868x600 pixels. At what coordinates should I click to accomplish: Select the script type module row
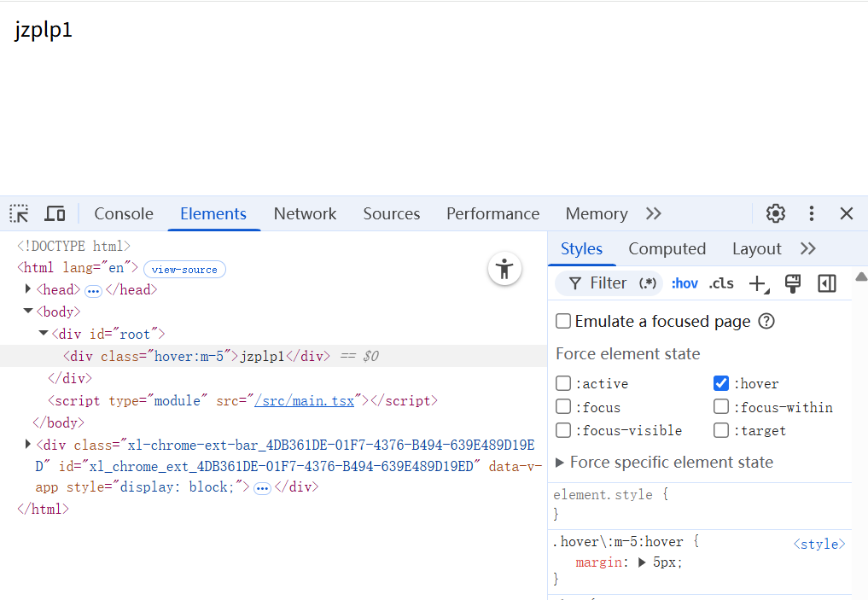coord(242,400)
